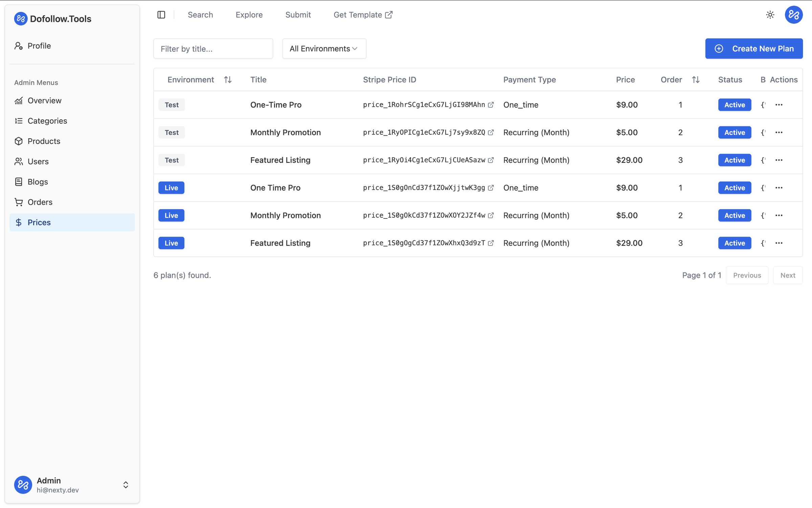The width and height of the screenshot is (812, 508).
Task: Go to Orders in admin menu
Action: pos(40,202)
